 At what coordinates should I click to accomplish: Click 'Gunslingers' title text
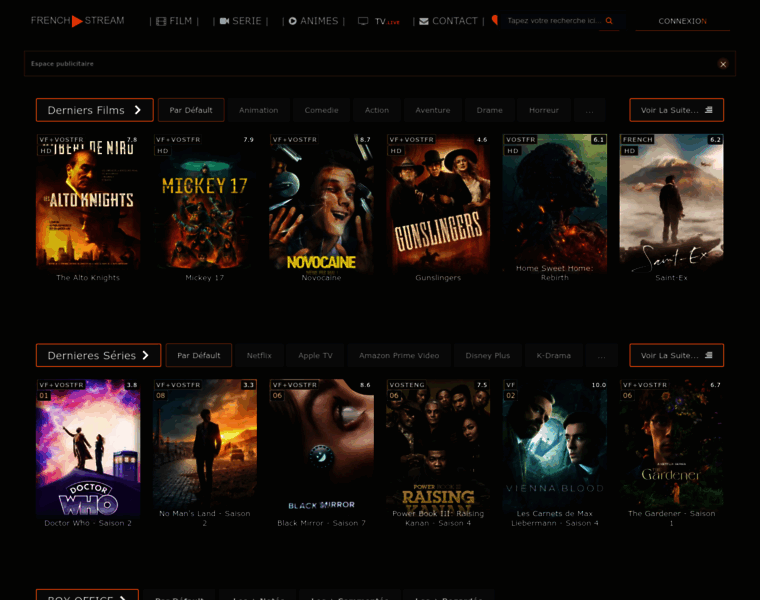[x=438, y=278]
